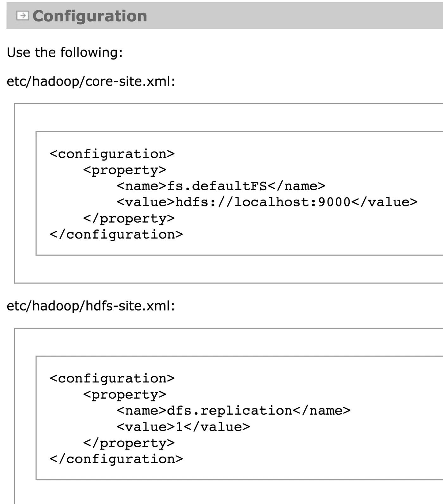
Task: Click the etc/hadoop/core-site.xml file label
Action: coord(91,81)
